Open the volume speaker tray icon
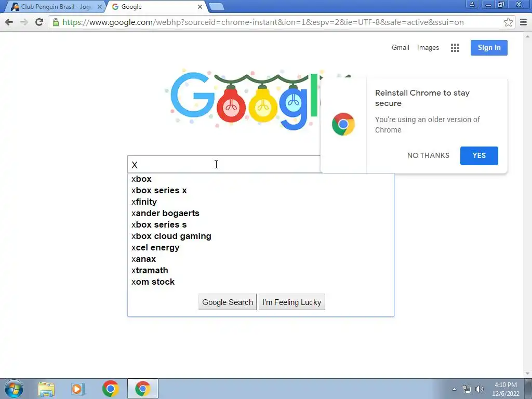 click(479, 389)
